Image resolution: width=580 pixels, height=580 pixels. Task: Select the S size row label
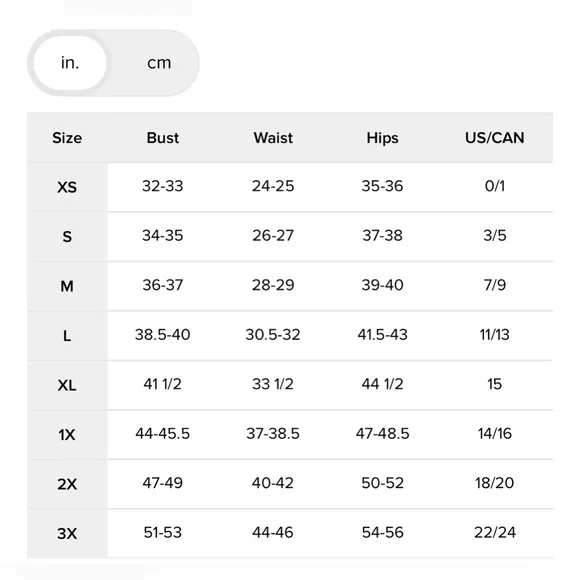pyautogui.click(x=67, y=237)
